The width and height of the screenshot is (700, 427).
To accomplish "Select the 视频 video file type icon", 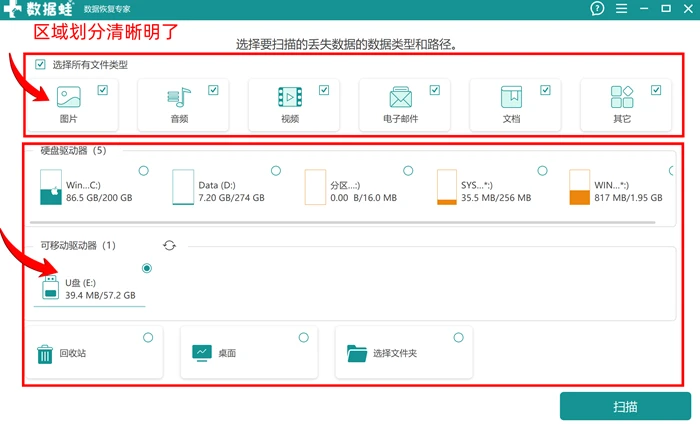I will click(x=290, y=97).
